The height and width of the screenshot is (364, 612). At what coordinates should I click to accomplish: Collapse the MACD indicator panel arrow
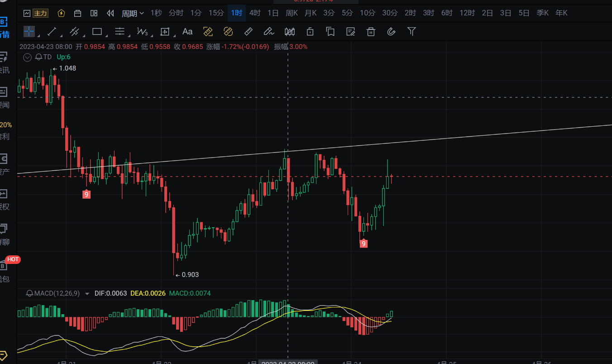[86, 293]
